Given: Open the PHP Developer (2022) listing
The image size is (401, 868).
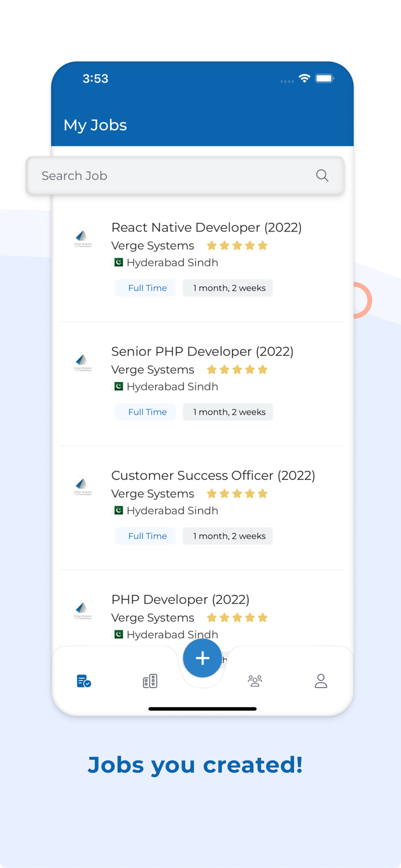Looking at the screenshot, I should [180, 599].
